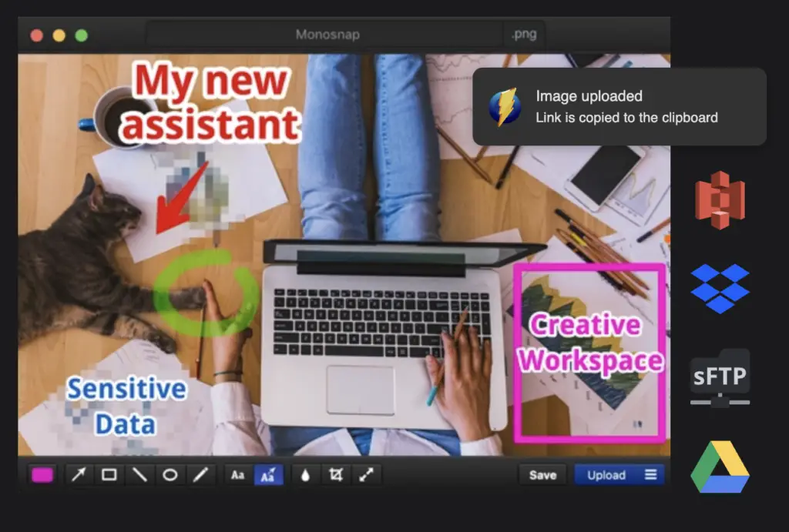Click the green zoom window button
The image size is (789, 532).
[x=82, y=35]
